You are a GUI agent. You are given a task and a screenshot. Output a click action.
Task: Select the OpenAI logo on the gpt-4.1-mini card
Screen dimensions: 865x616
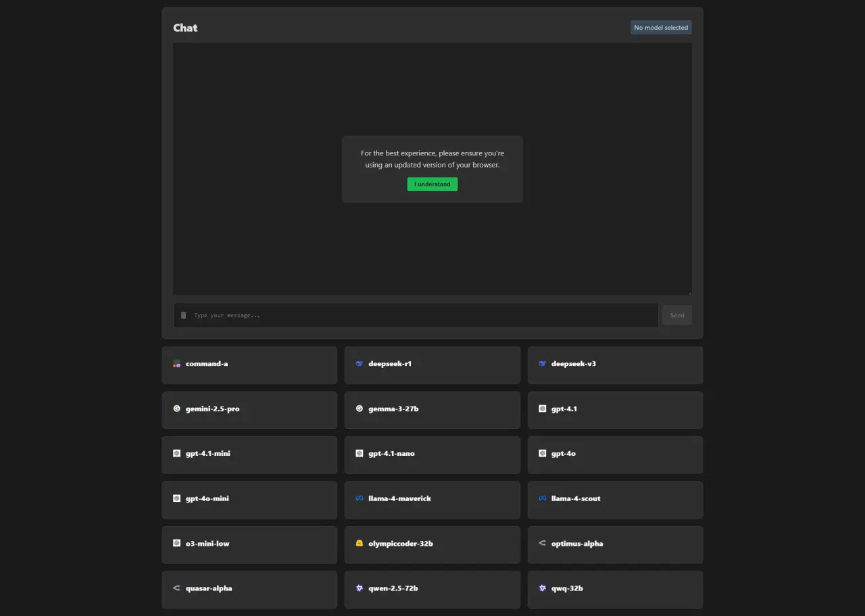176,454
